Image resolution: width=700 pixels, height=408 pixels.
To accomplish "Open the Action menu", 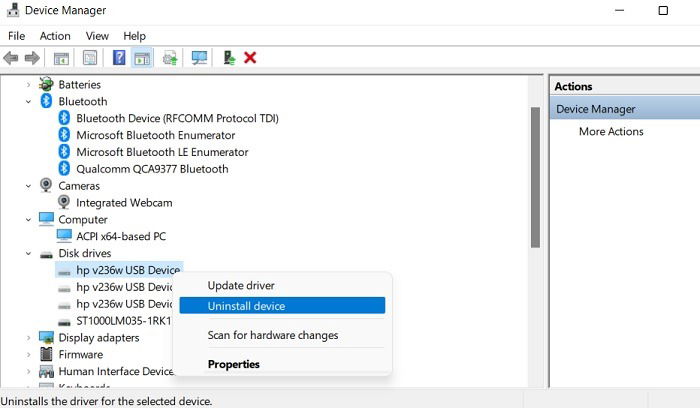I will [x=55, y=36].
